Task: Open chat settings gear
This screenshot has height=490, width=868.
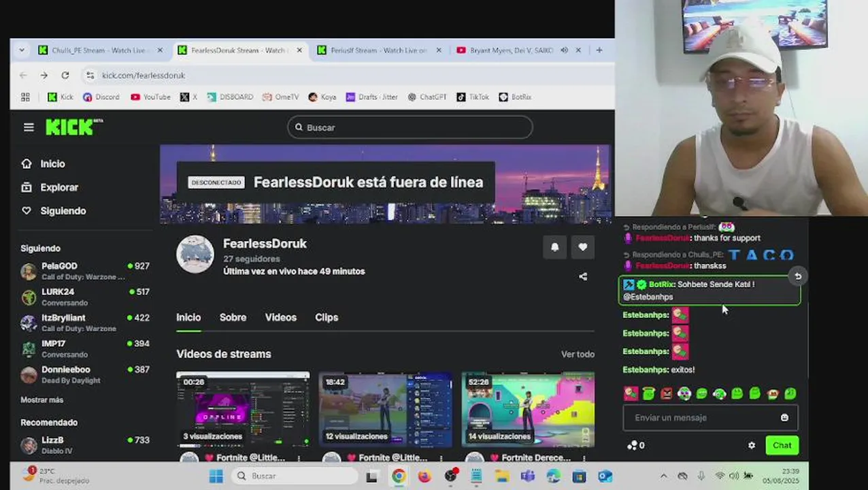Action: coord(752,445)
